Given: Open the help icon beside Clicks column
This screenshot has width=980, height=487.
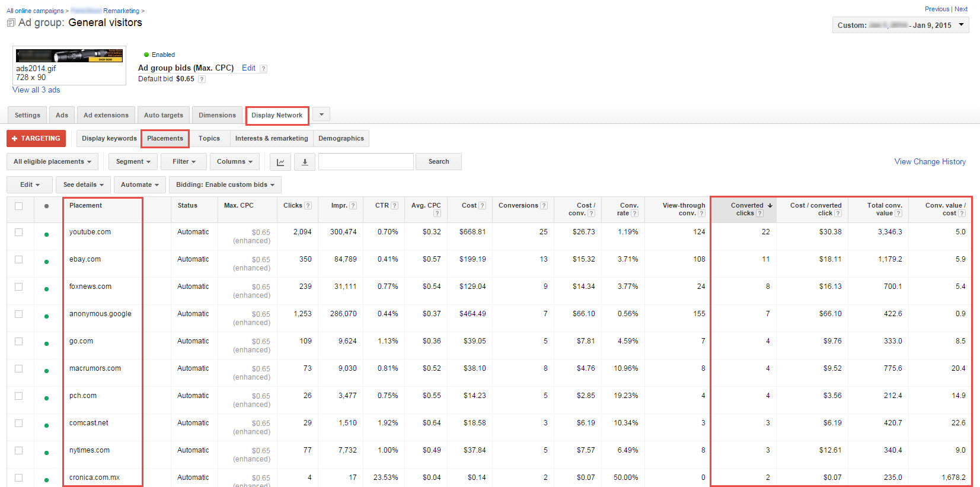Looking at the screenshot, I should pos(308,206).
